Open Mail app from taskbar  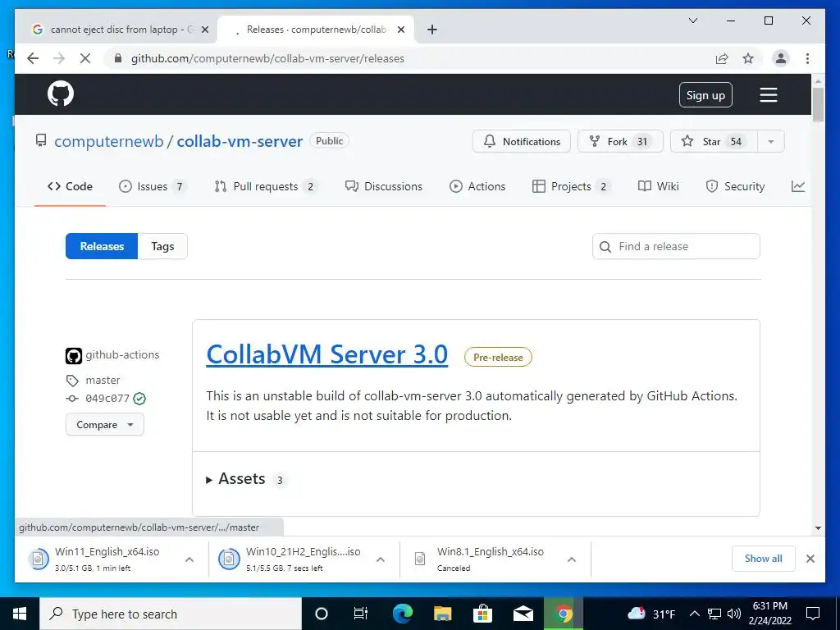(x=523, y=614)
